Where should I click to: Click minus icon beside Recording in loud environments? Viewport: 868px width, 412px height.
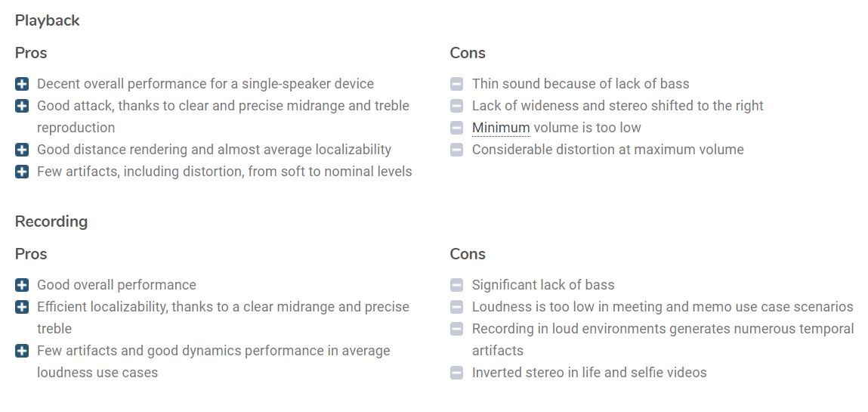(457, 329)
